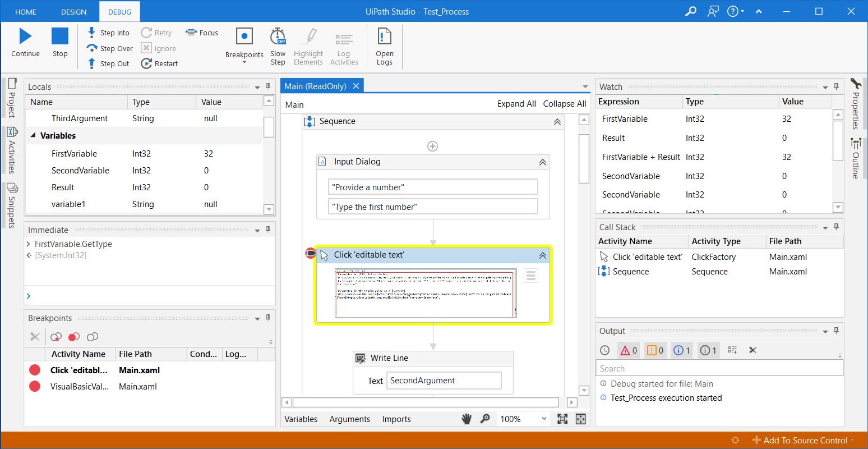Click the zoom magnifier icon

click(485, 419)
